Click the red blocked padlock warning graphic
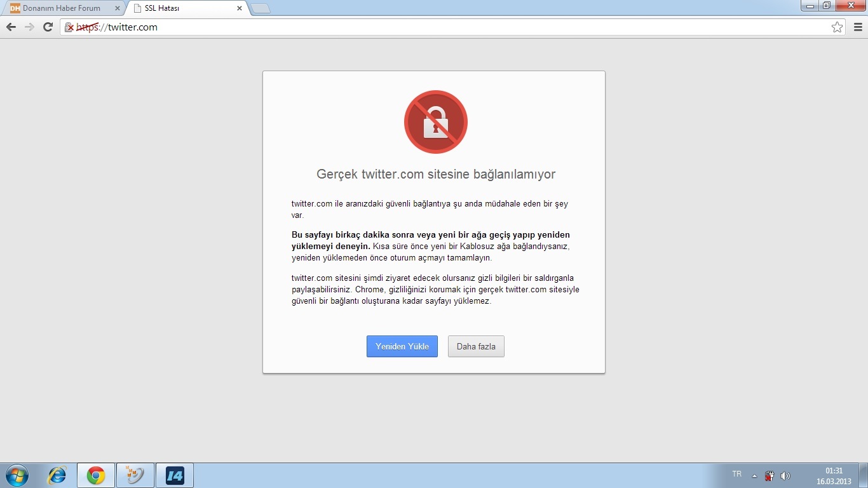Screen dimensions: 868x488 click(x=435, y=121)
